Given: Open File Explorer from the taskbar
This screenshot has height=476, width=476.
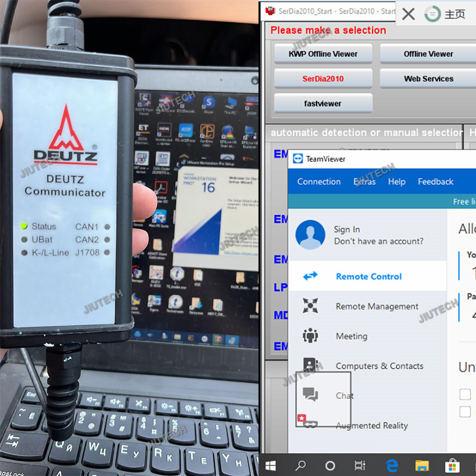Looking at the screenshot, I should click(x=422, y=466).
